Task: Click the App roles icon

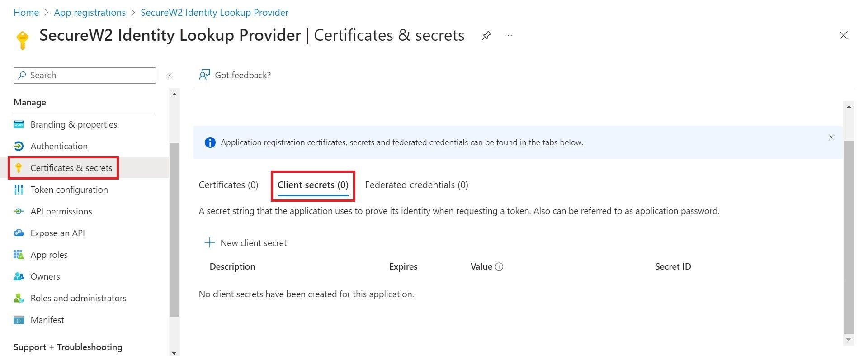Action: pos(19,255)
